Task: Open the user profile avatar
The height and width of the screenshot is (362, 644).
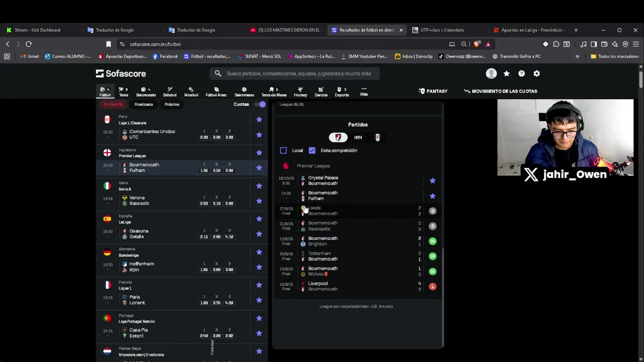Action: (491, 73)
